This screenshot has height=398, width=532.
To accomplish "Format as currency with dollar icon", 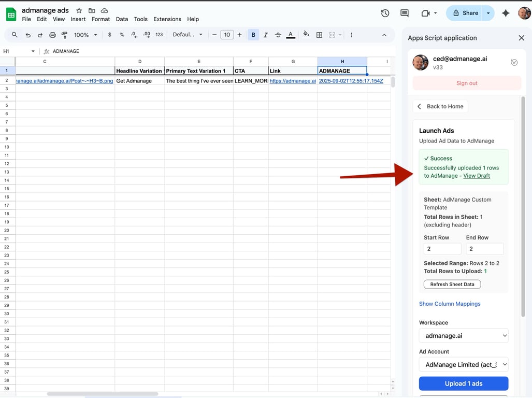I will pos(109,35).
